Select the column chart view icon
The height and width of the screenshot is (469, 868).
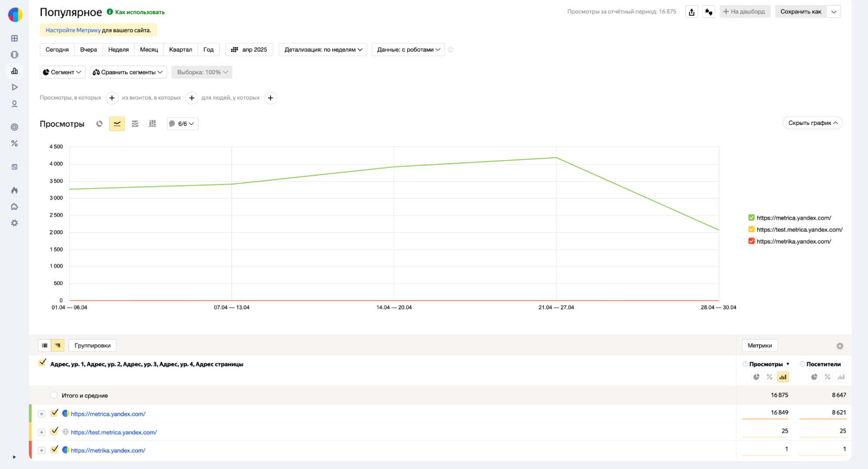152,124
